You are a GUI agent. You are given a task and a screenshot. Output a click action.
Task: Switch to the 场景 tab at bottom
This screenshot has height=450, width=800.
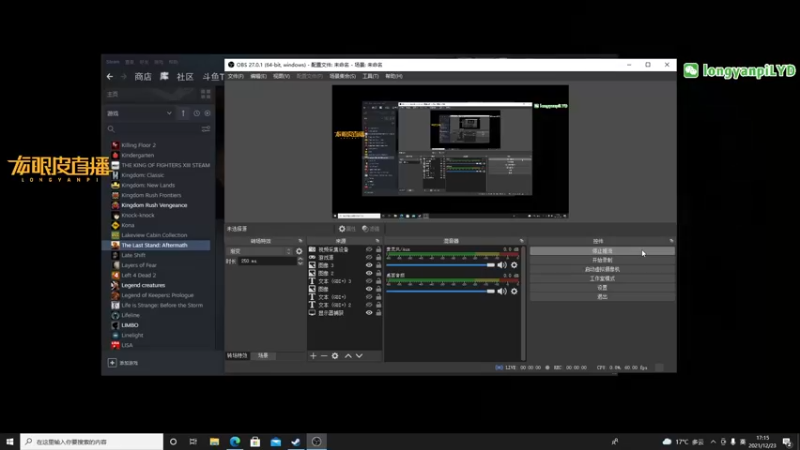[x=263, y=356]
